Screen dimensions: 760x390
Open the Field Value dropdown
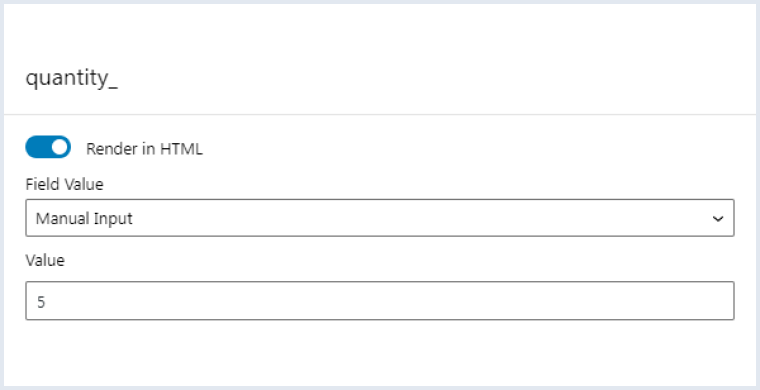[380, 218]
